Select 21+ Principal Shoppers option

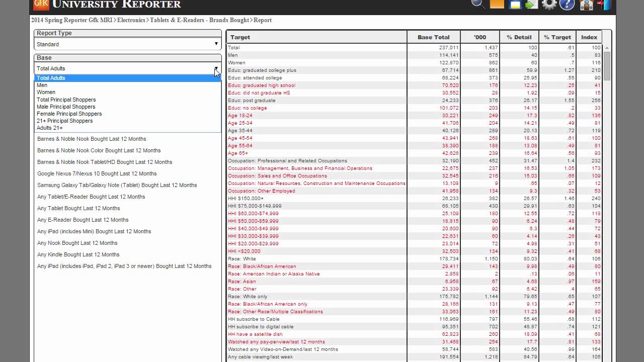[127, 121]
